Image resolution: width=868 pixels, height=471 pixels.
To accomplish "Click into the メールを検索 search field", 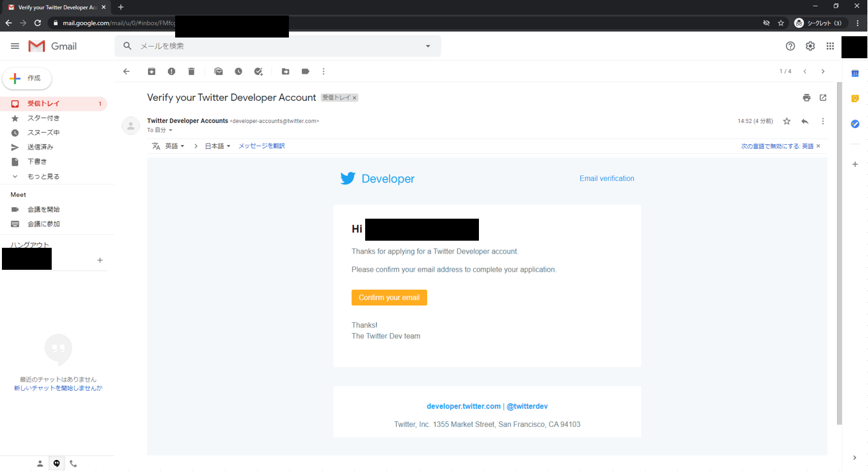I will [x=278, y=46].
